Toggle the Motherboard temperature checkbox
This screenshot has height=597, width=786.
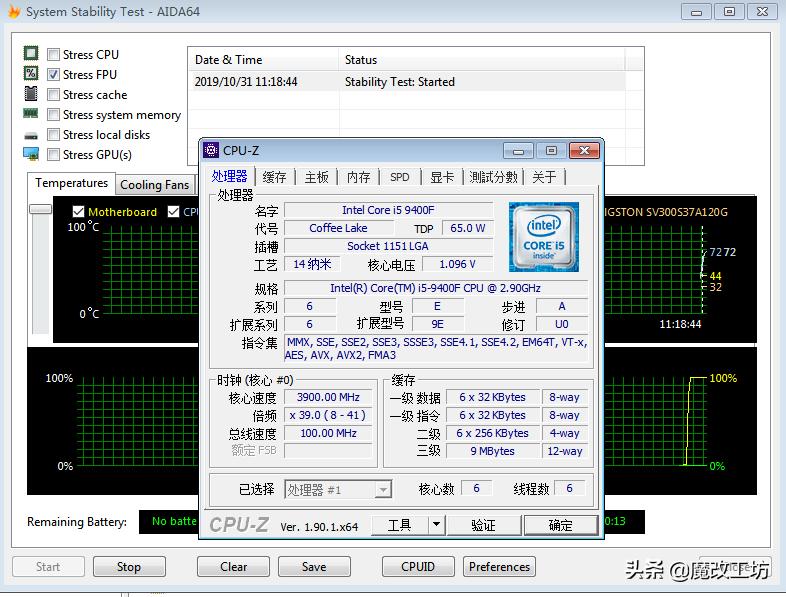[x=79, y=212]
